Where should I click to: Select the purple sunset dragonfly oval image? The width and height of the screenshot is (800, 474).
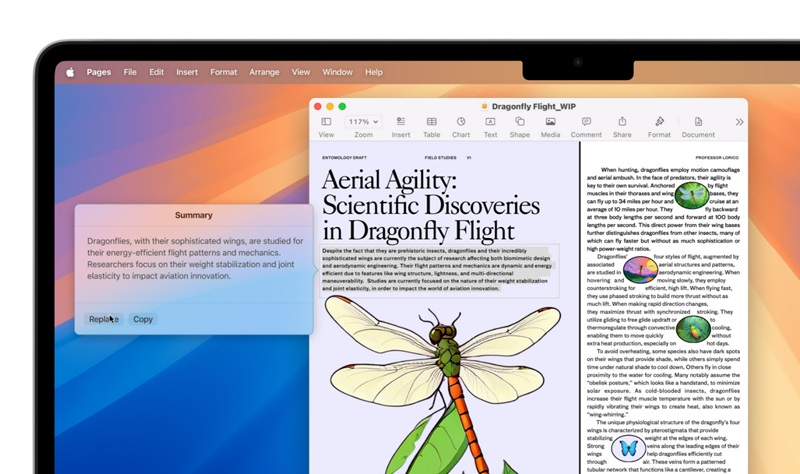pyautogui.click(x=640, y=270)
